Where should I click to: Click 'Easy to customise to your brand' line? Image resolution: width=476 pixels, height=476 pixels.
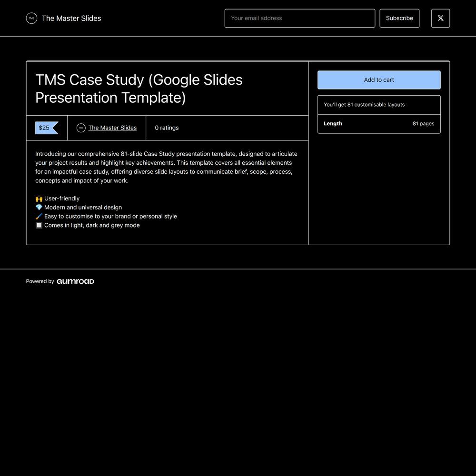106,217
